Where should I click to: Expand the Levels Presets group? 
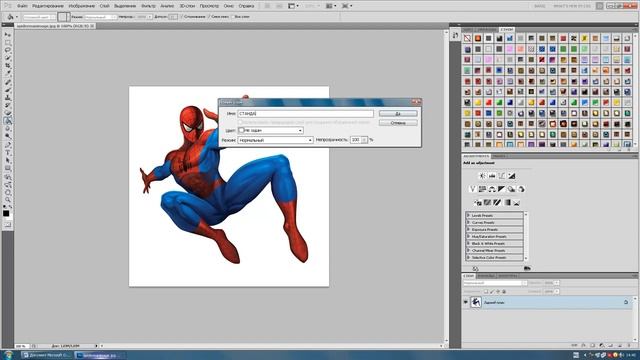469,215
